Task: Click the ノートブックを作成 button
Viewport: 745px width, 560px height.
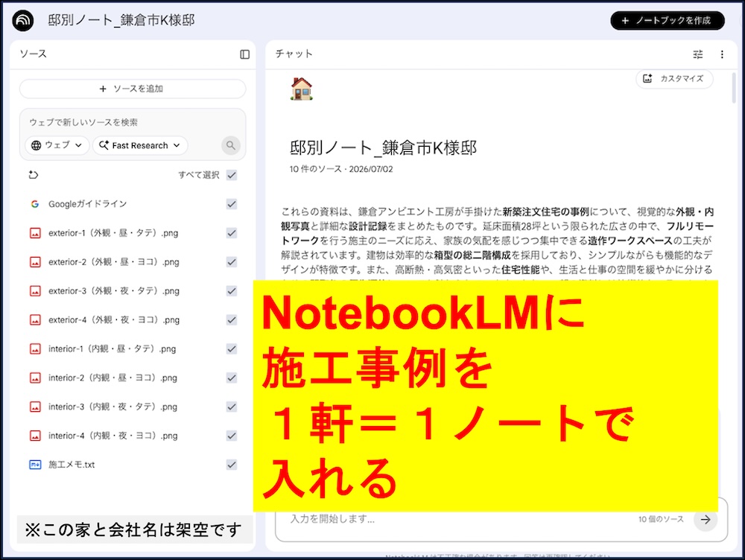Action: tap(668, 20)
